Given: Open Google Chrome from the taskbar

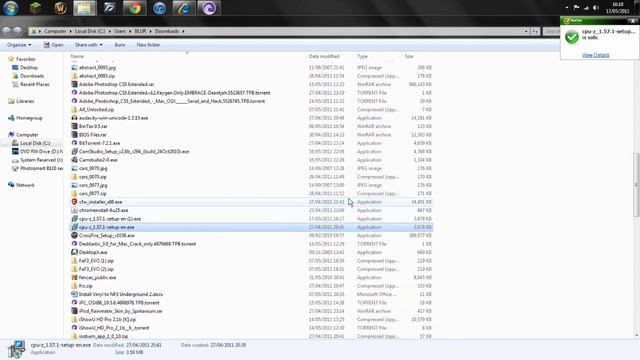Looking at the screenshot, I should click(x=135, y=8).
